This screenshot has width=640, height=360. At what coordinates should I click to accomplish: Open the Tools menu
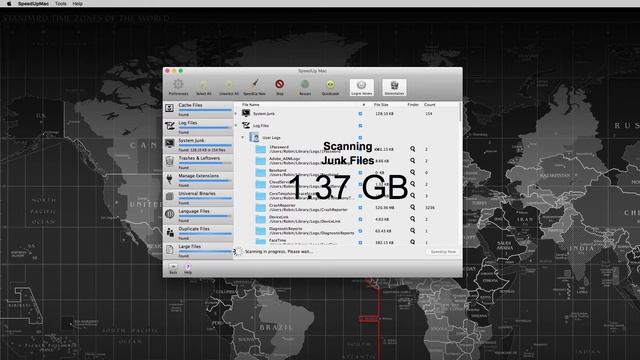point(61,4)
